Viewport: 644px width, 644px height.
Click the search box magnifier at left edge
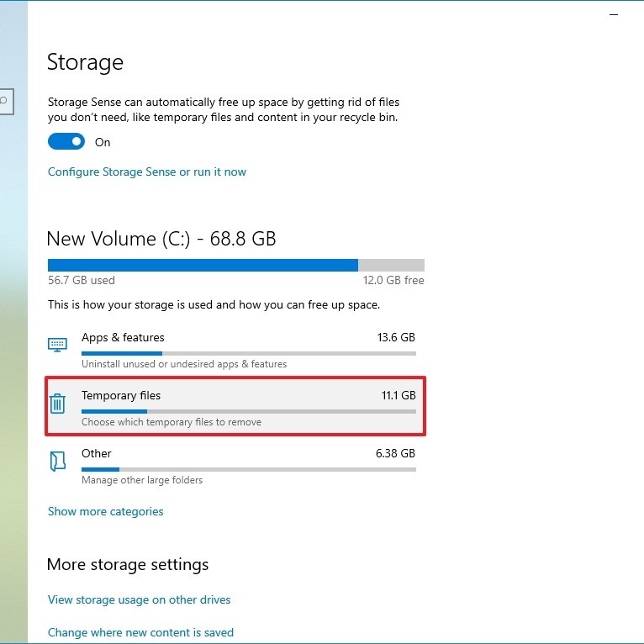[4, 101]
